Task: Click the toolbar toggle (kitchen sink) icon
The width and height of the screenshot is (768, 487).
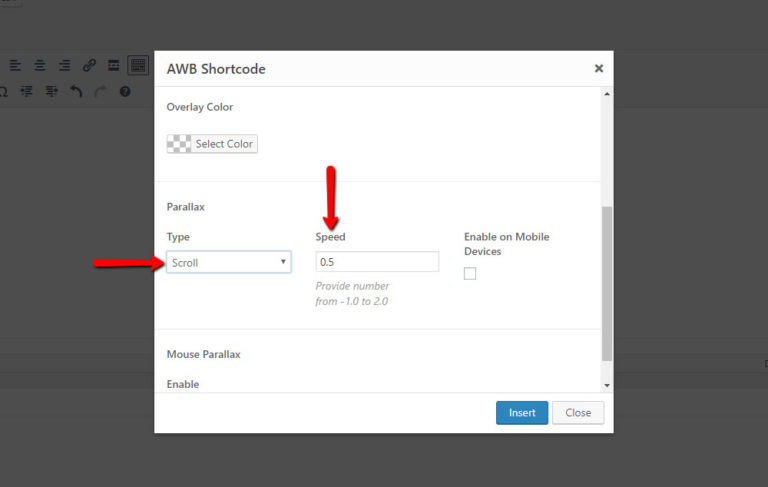Action: [138, 66]
